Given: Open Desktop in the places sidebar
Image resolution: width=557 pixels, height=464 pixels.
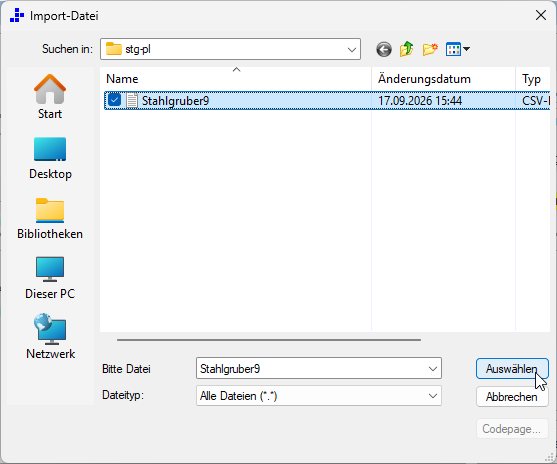Looking at the screenshot, I should click(50, 158).
